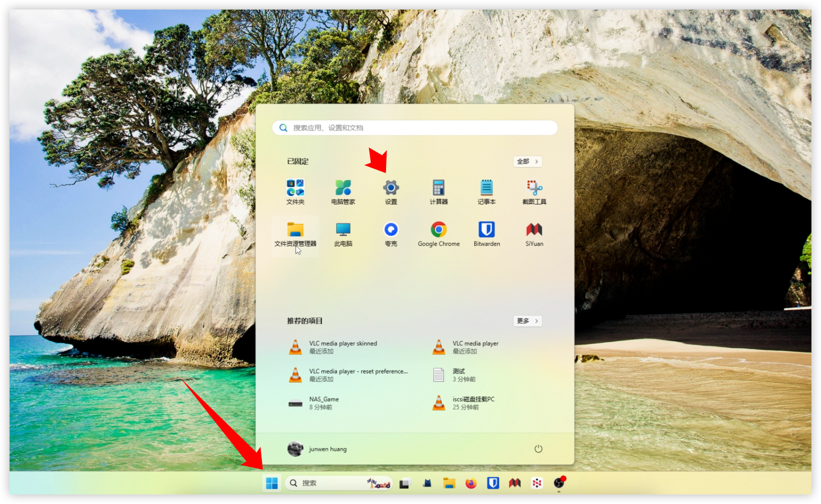Open the recommended NAS_Game item
This screenshot has width=821, height=504.
pyautogui.click(x=323, y=403)
